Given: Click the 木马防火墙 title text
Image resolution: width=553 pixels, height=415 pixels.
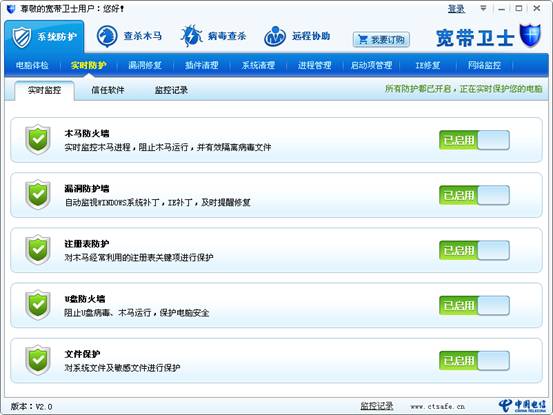Looking at the screenshot, I should tap(87, 133).
